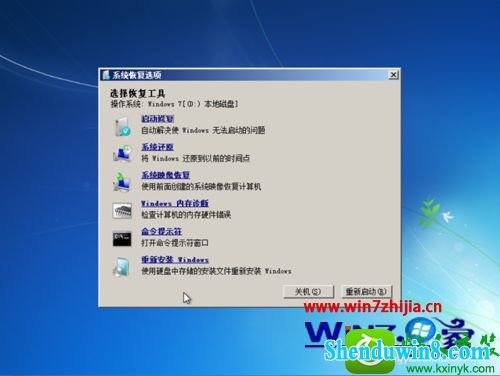Select the 重新安装 Windows reinstall link
The image size is (500, 376).
click(175, 260)
